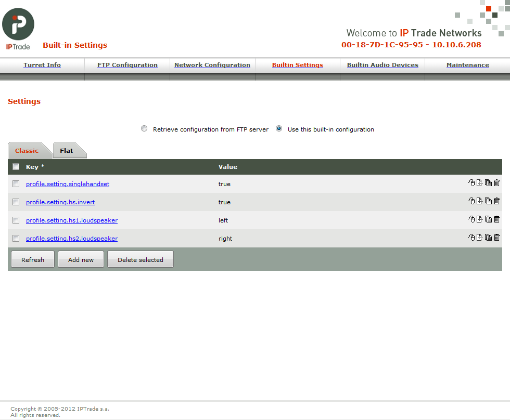This screenshot has width=510, height=420.
Task: Select Retrieve configuration from FTP server
Action: point(144,128)
